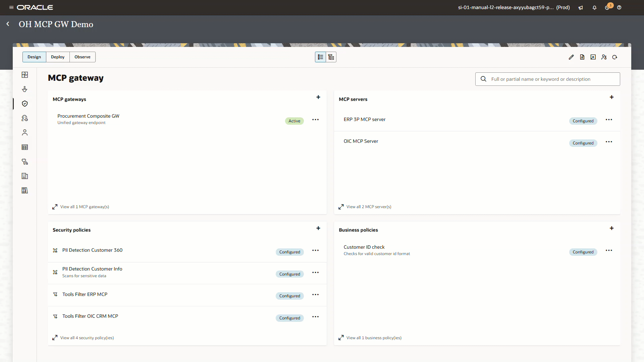Switch to the list view layout
644x362 pixels.
coord(320,57)
